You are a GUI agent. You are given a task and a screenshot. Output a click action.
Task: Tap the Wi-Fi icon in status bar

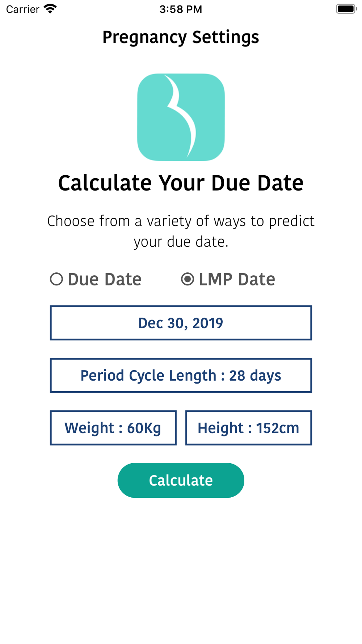click(x=50, y=9)
